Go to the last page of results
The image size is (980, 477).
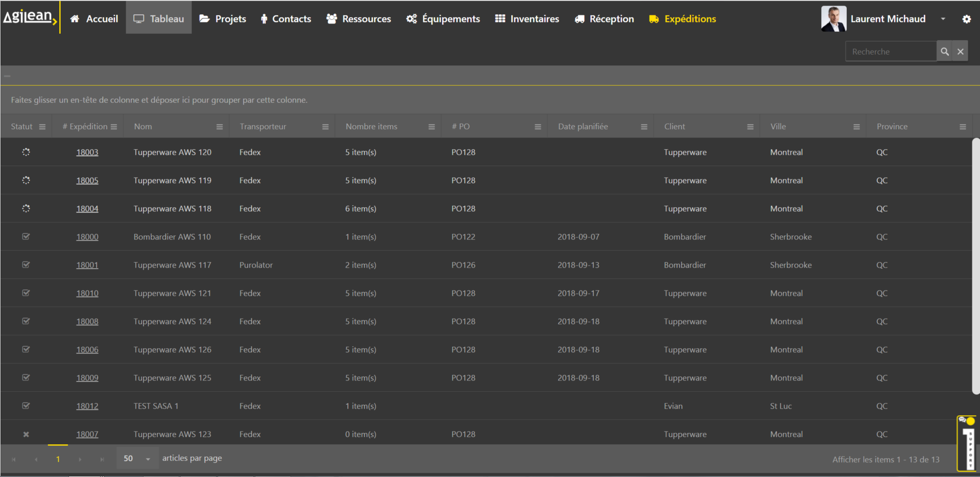(x=102, y=459)
